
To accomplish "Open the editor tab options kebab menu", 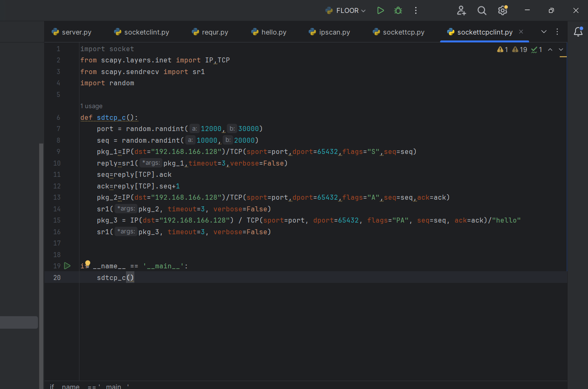I will [x=557, y=32].
